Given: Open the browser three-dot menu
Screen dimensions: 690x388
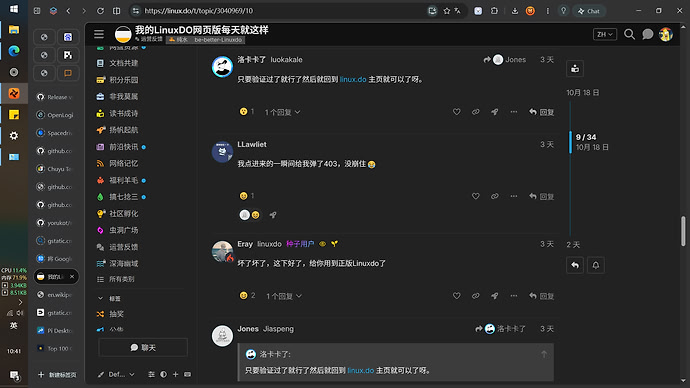Looking at the screenshot, I should click(547, 11).
